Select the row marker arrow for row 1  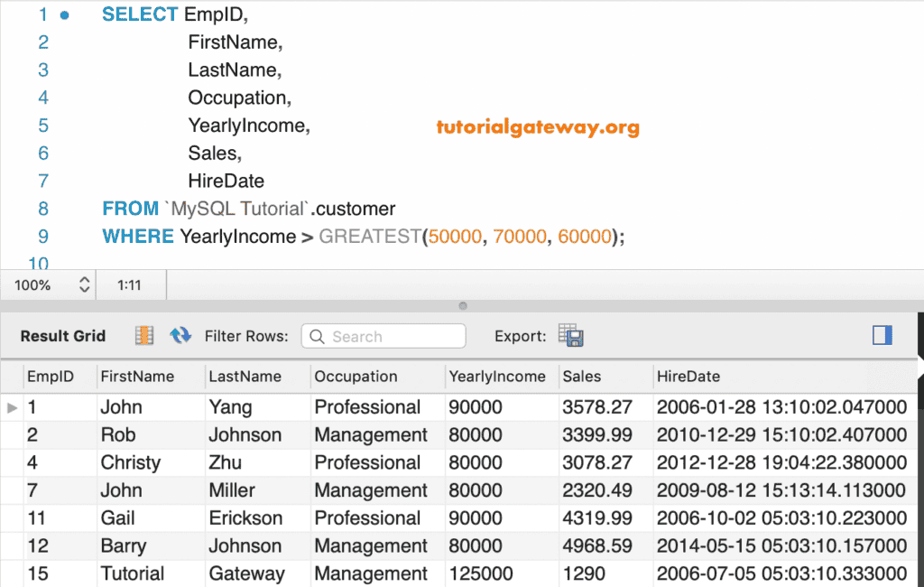[x=12, y=407]
